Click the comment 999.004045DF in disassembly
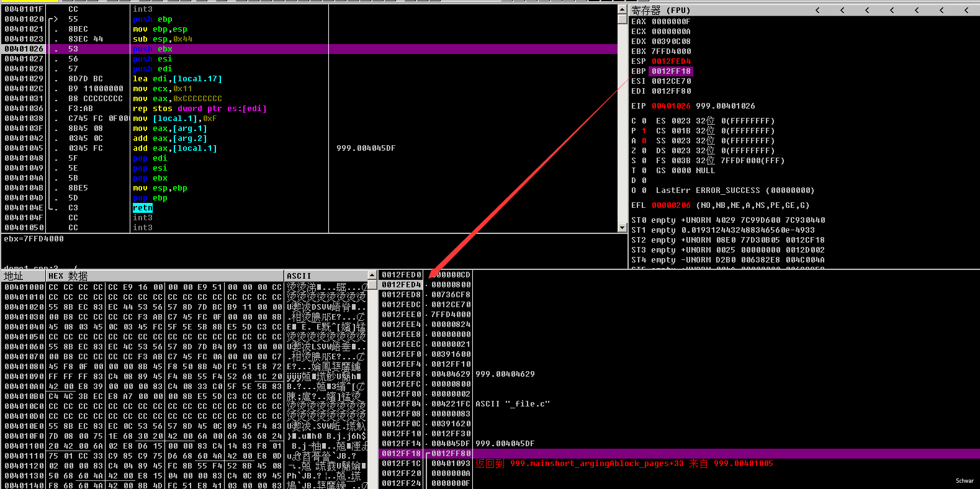Screen dimensions: 980x489 (x=366, y=148)
